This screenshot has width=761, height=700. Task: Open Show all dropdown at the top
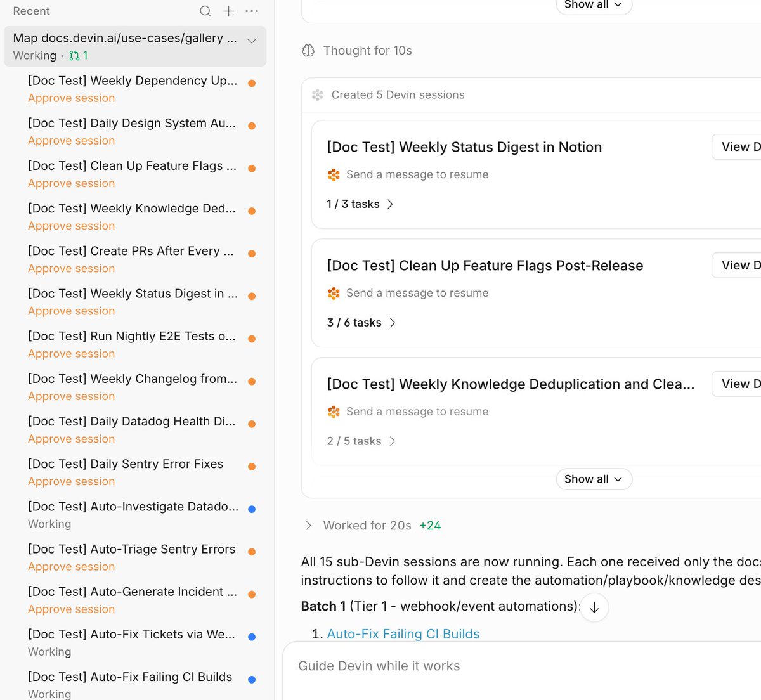tap(594, 5)
